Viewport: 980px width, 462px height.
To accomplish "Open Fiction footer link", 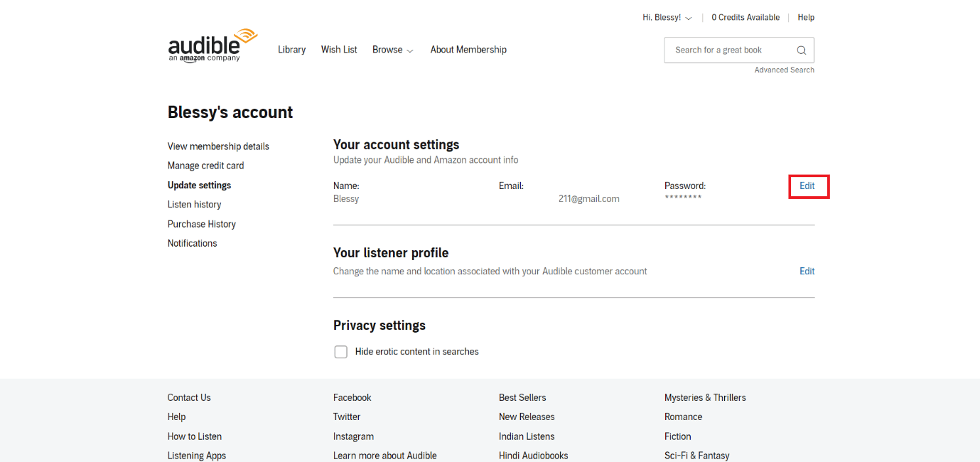I will (677, 436).
